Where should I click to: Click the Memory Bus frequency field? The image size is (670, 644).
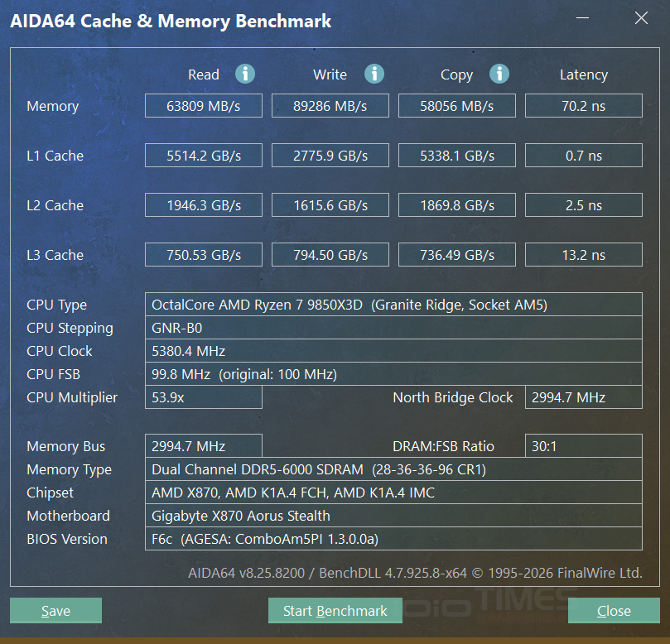(203, 446)
